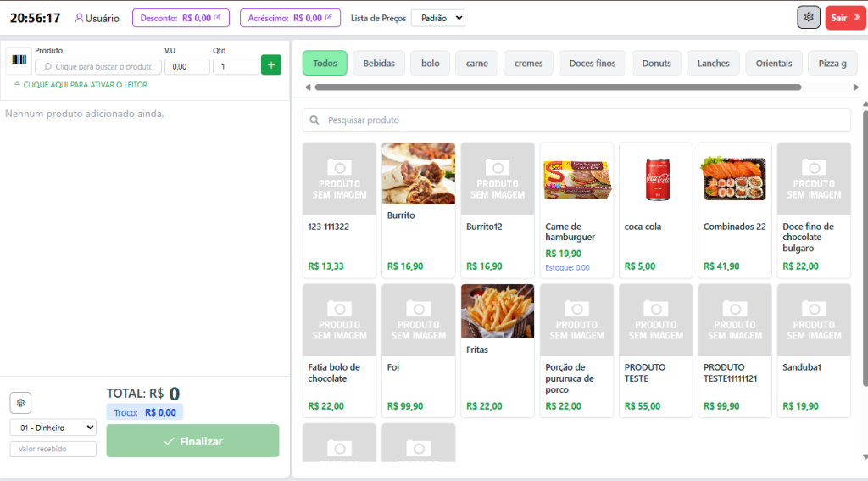Click the green plus add-product button
868x481 pixels.
coord(270,64)
